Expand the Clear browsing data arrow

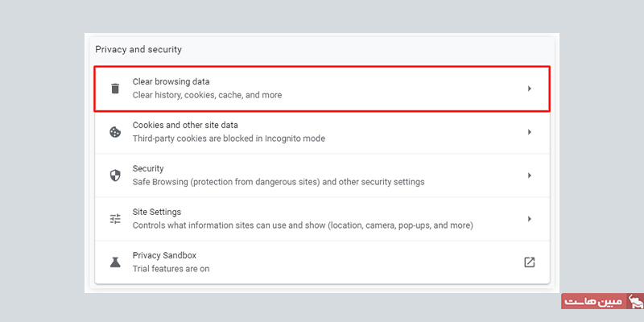(529, 89)
